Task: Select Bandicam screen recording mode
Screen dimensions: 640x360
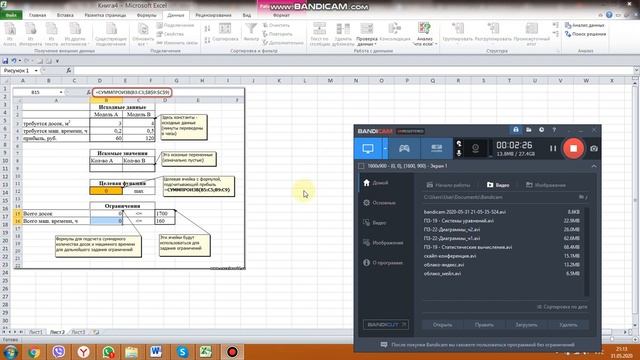Action: tap(368, 149)
